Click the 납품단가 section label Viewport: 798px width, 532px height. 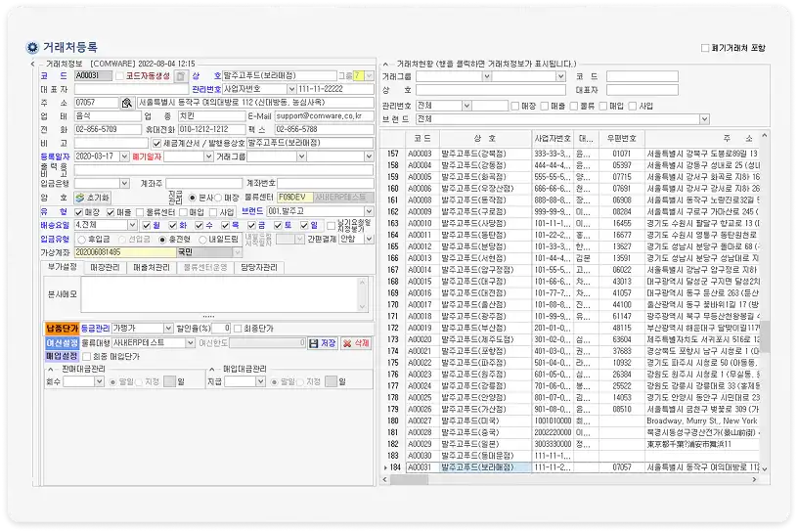(x=62, y=329)
